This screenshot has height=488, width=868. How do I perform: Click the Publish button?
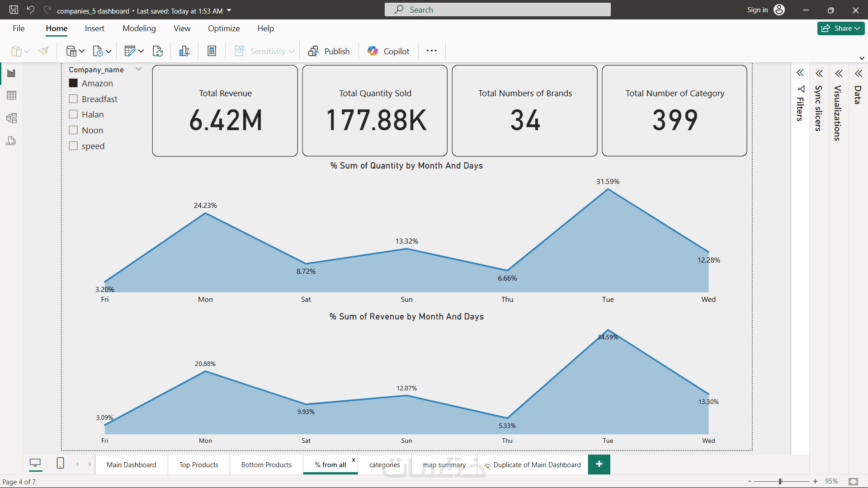[329, 51]
